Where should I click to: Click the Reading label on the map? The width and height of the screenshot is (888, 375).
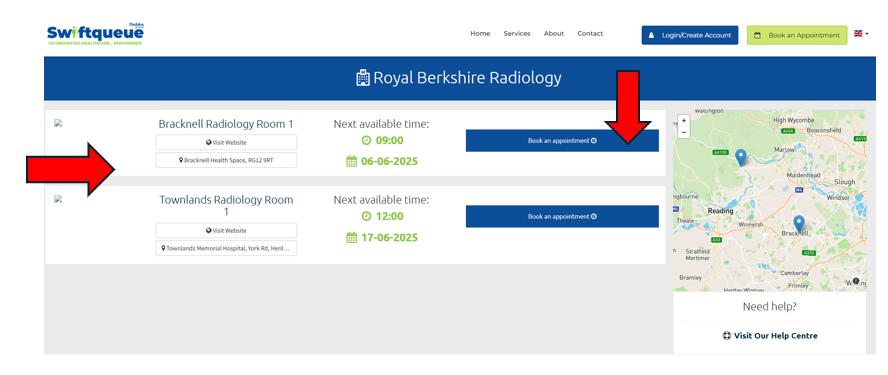click(x=720, y=211)
